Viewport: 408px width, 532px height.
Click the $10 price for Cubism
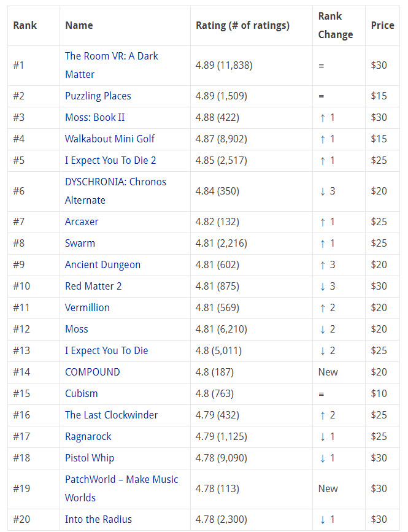(x=379, y=393)
